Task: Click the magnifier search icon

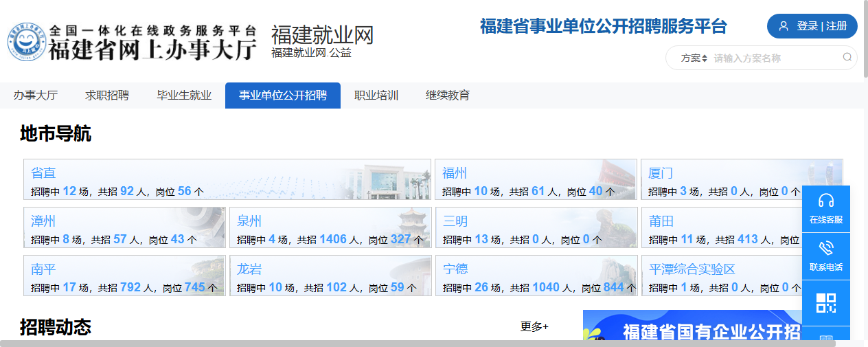Action: point(847,58)
